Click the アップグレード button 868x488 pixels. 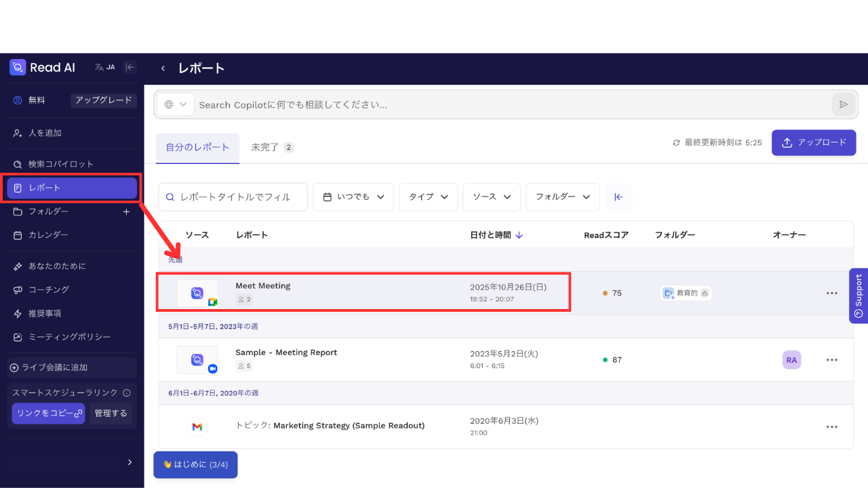pos(104,100)
